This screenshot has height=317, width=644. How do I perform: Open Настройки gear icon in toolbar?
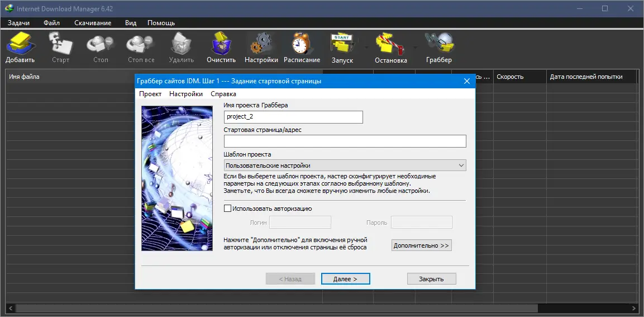pyautogui.click(x=261, y=48)
